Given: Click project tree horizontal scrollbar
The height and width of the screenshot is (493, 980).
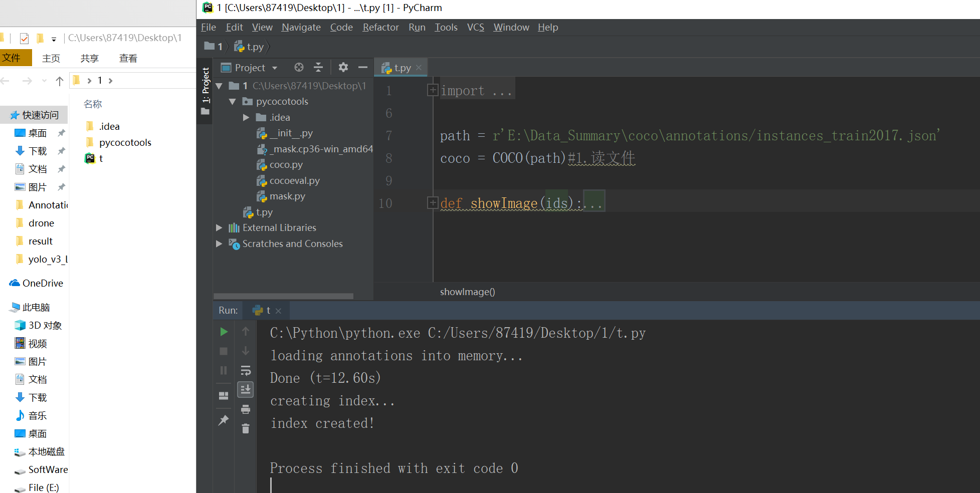Looking at the screenshot, I should pos(284,296).
